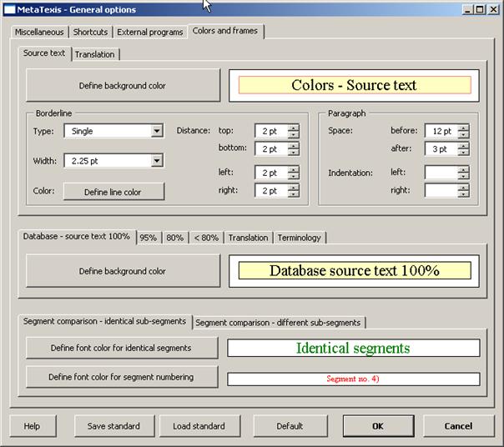Increase the Indentation left value

(x=463, y=169)
